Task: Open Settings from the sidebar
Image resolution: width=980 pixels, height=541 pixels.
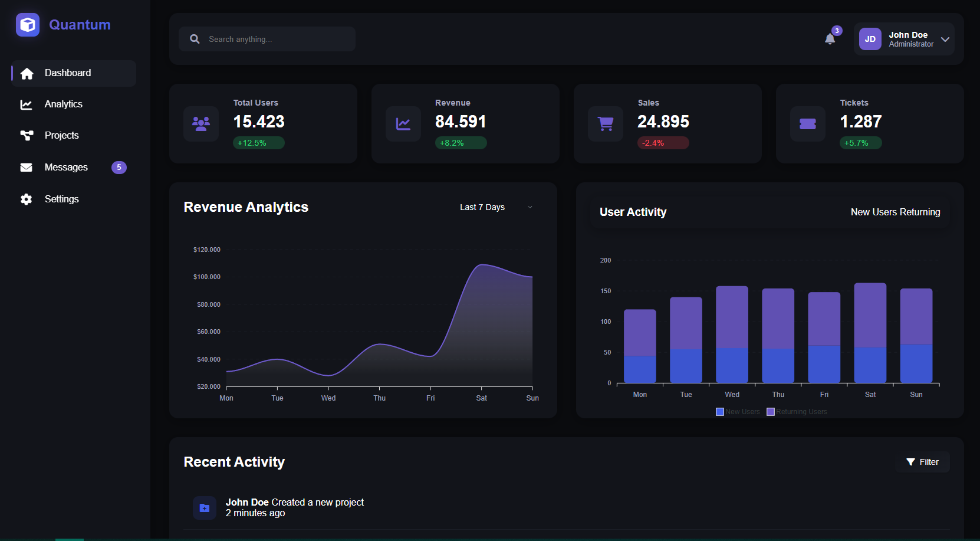Action: [61, 199]
